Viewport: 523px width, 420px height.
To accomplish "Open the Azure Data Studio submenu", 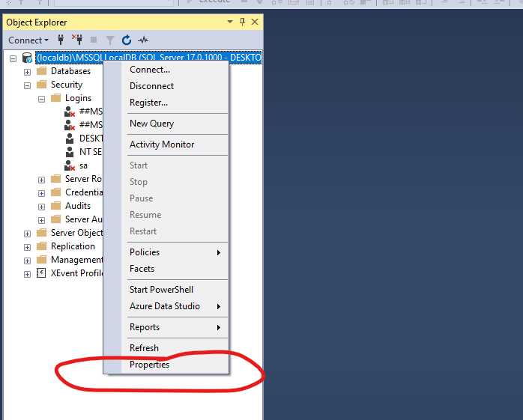I will point(165,306).
